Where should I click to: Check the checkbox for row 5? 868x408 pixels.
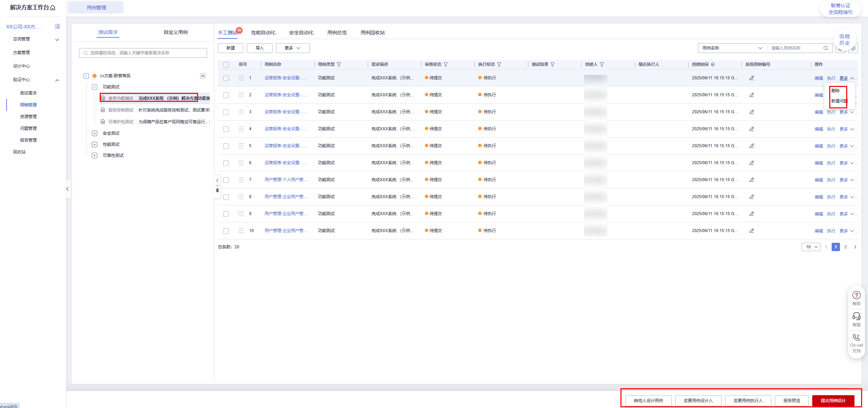pyautogui.click(x=226, y=146)
